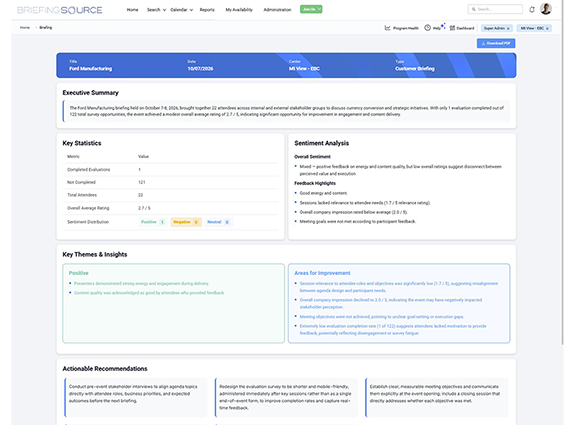
Task: Click the Feedback Highlights subheading
Action: click(315, 183)
